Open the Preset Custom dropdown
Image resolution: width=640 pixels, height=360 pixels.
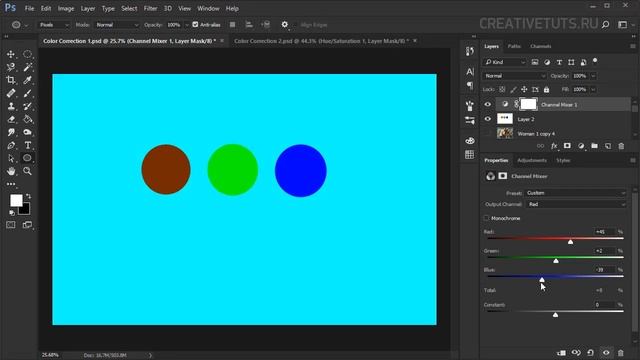576,193
